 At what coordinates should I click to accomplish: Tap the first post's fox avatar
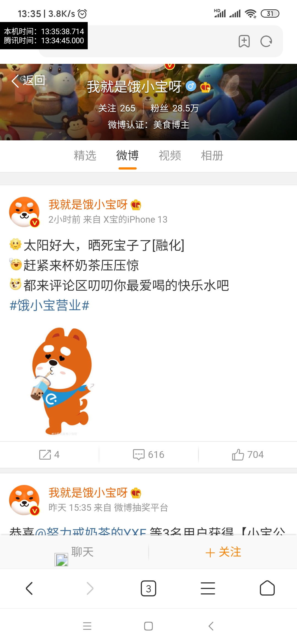coord(24,212)
